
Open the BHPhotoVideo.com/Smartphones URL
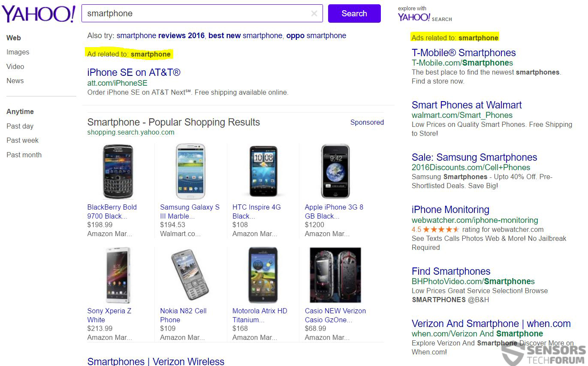click(x=473, y=281)
